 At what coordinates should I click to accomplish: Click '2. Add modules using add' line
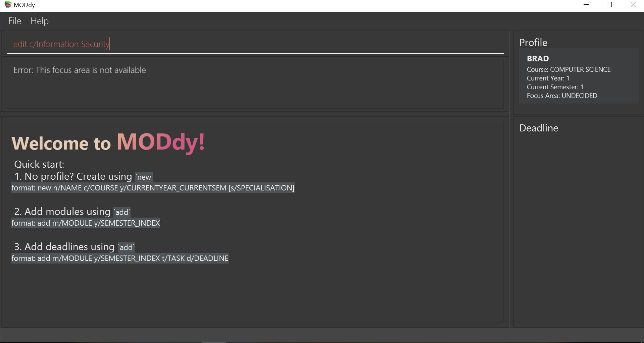(x=72, y=212)
